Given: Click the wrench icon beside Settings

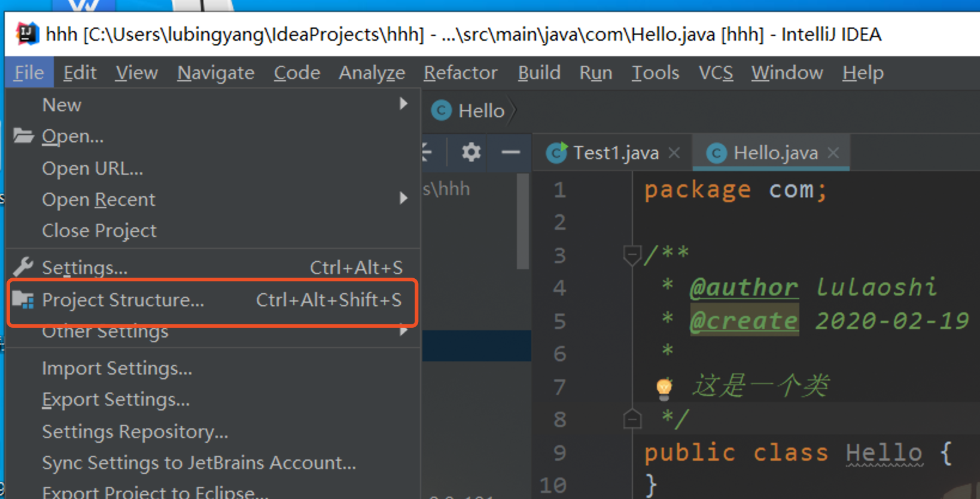Looking at the screenshot, I should 23,267.
